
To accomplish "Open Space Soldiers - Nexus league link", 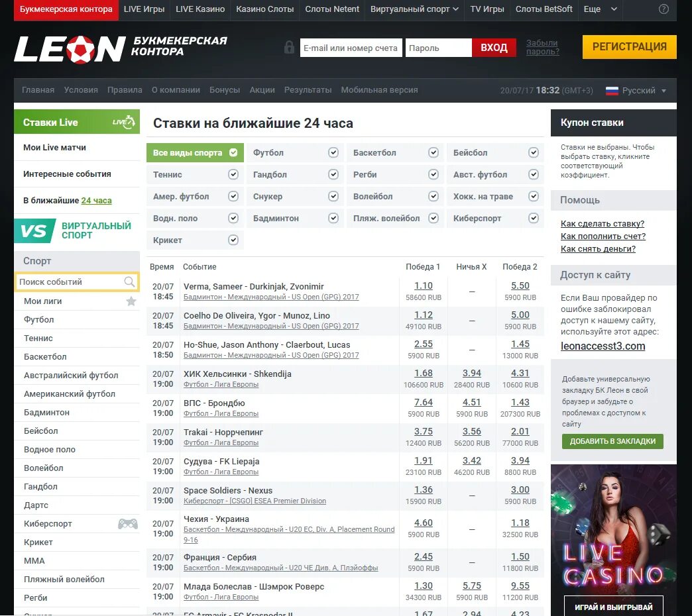I will click(x=255, y=501).
